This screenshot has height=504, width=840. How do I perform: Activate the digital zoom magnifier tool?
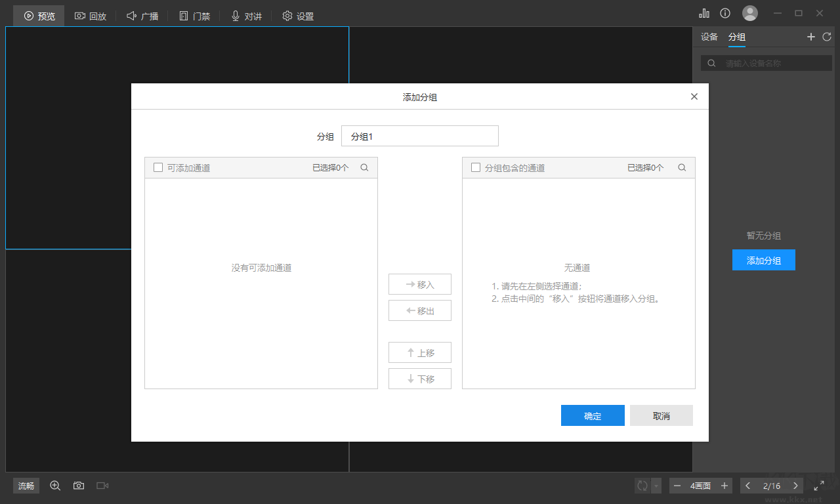55,486
